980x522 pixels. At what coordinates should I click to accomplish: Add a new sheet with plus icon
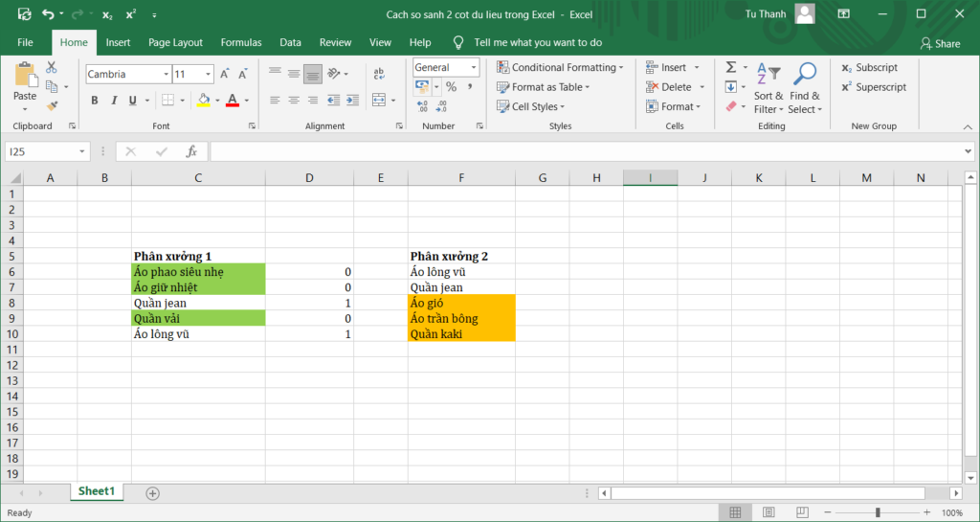[x=152, y=492]
